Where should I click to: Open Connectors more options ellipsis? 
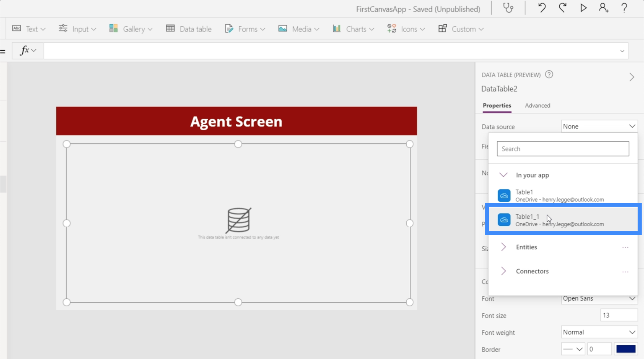[x=625, y=272]
